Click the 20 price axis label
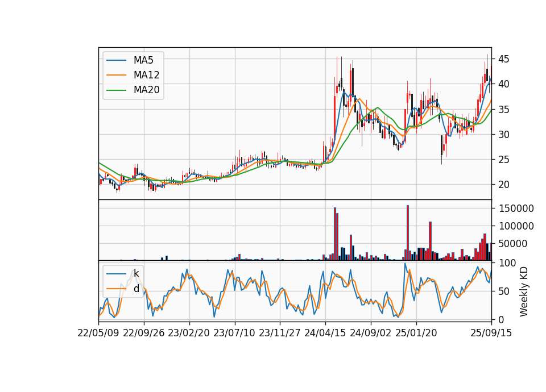This screenshot has width=546, height=392. [x=504, y=185]
